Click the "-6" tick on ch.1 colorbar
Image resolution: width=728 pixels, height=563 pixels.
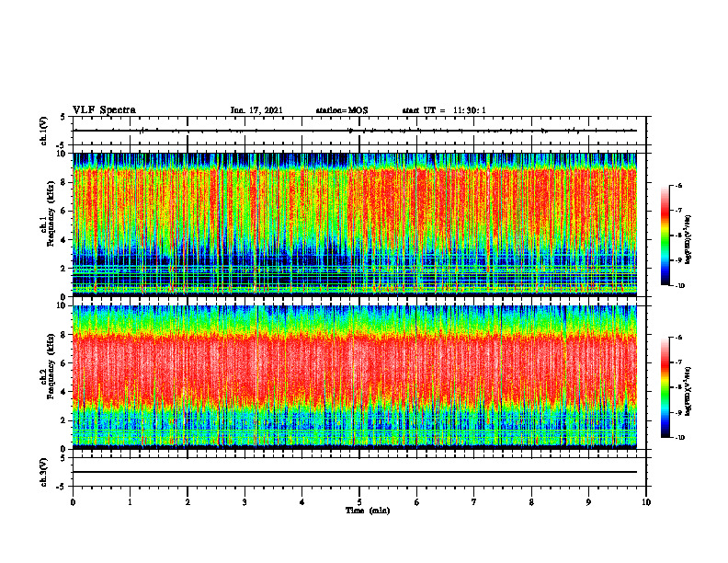point(678,185)
